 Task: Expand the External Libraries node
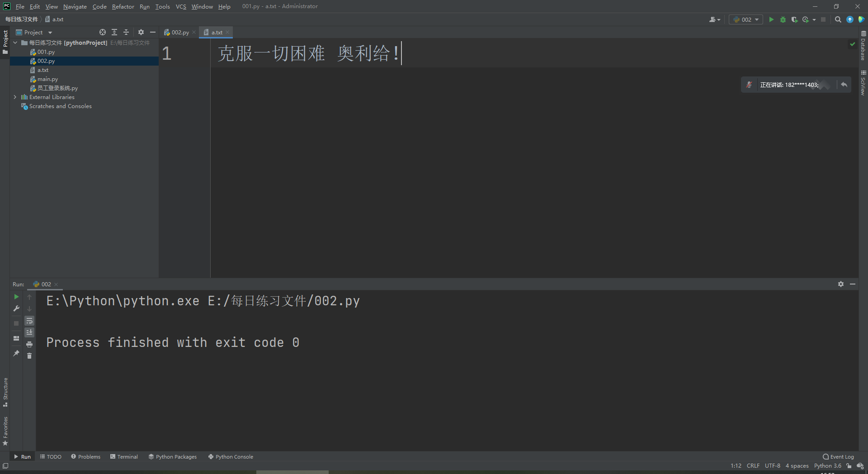15,97
